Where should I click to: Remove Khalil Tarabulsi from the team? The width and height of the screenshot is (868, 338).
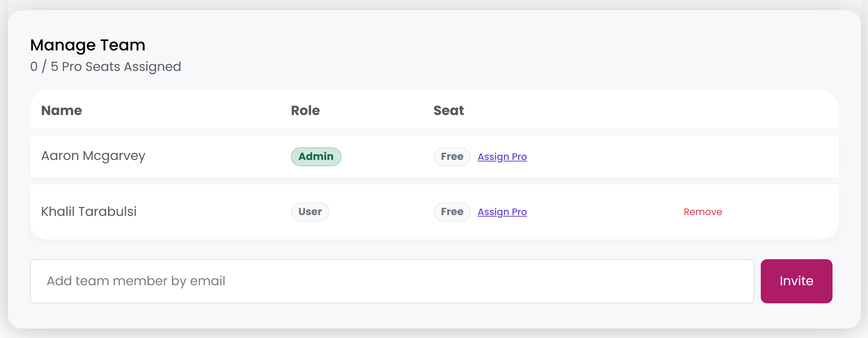click(702, 212)
